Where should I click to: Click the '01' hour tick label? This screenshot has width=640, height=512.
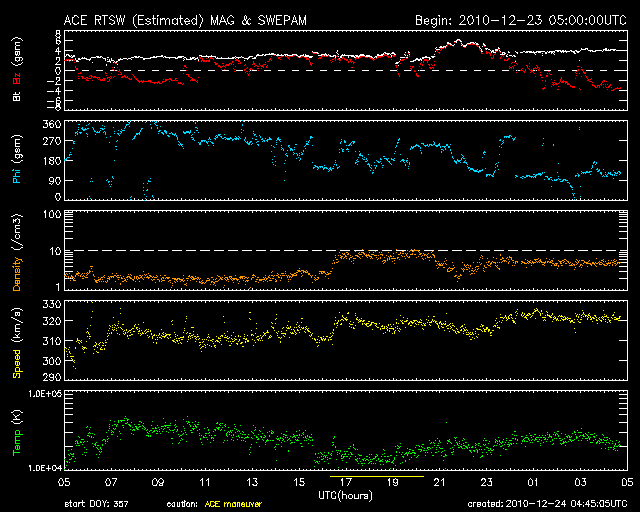(x=533, y=483)
